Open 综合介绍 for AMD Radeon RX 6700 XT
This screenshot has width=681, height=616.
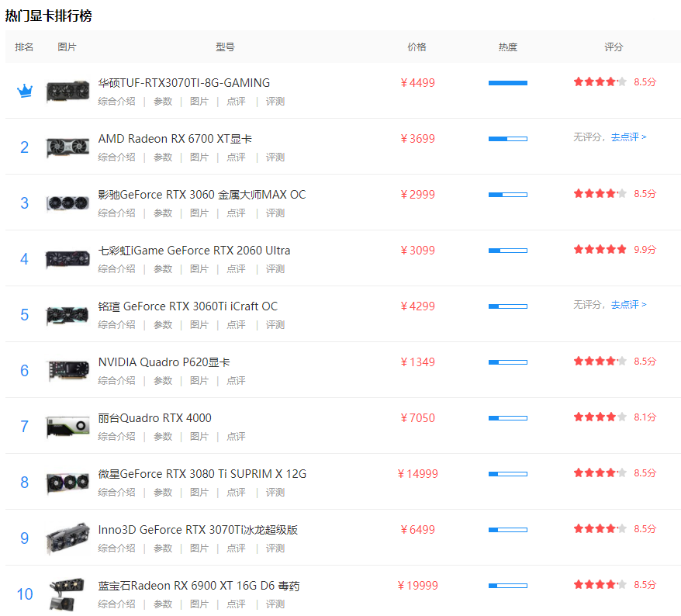116,157
